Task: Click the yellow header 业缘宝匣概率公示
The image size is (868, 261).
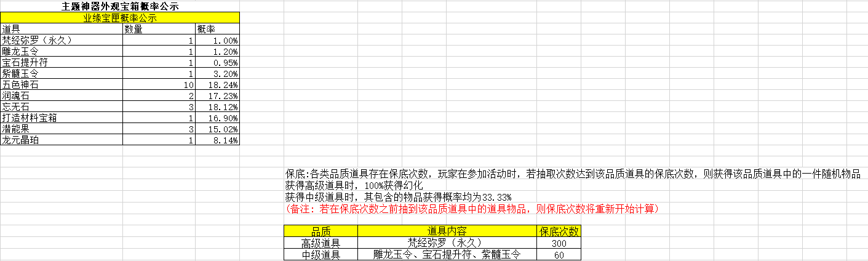Action: tap(120, 18)
